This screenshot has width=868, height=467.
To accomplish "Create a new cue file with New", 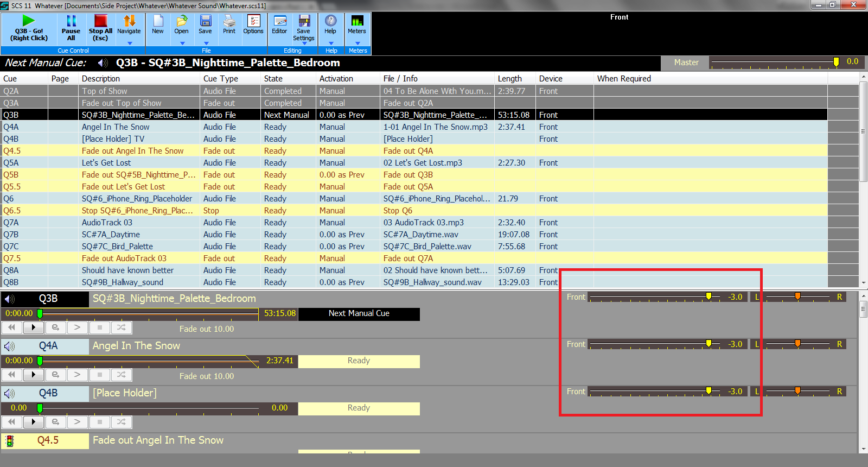I will tap(158, 25).
